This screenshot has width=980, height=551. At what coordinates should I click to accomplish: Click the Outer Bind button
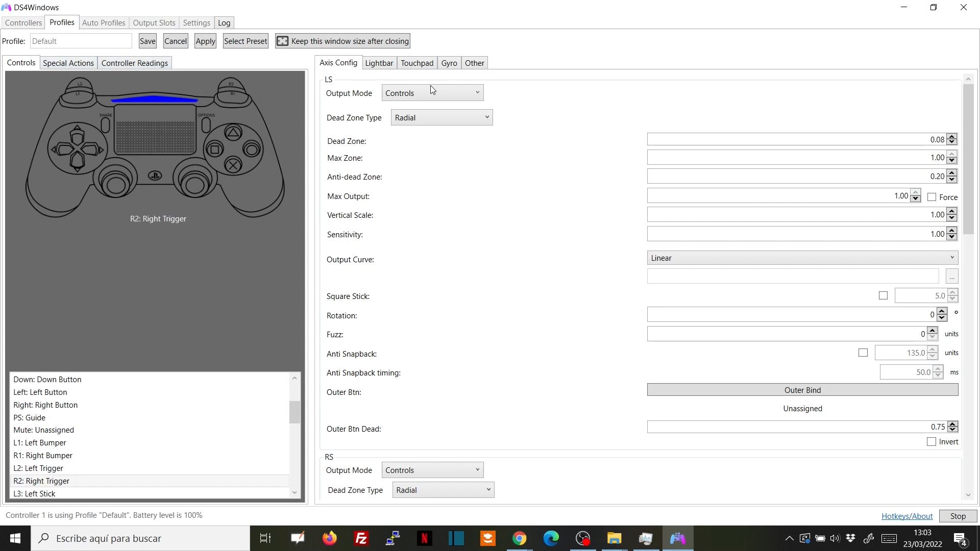tap(802, 390)
